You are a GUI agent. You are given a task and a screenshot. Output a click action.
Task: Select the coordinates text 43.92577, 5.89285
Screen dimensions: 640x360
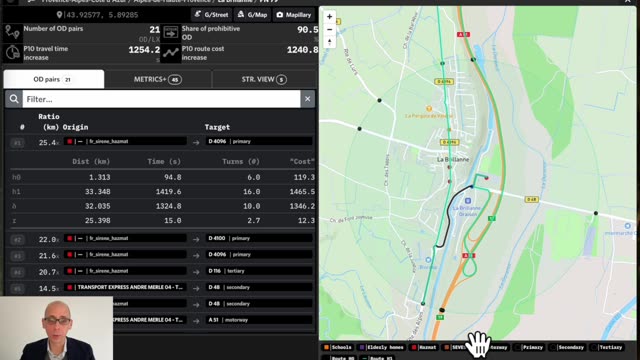(x=102, y=15)
